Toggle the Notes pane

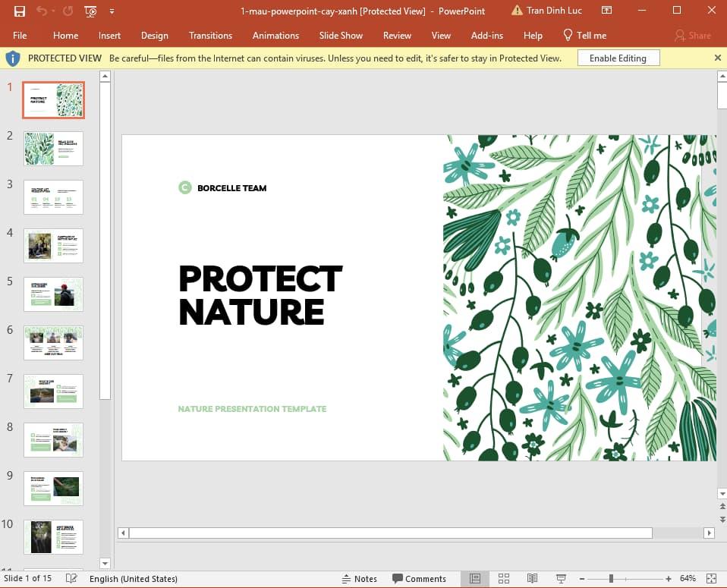360,578
